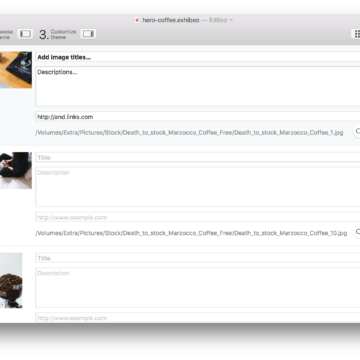Click the third image's http://www.example.com field
This screenshot has height=360, width=360.
click(x=198, y=318)
